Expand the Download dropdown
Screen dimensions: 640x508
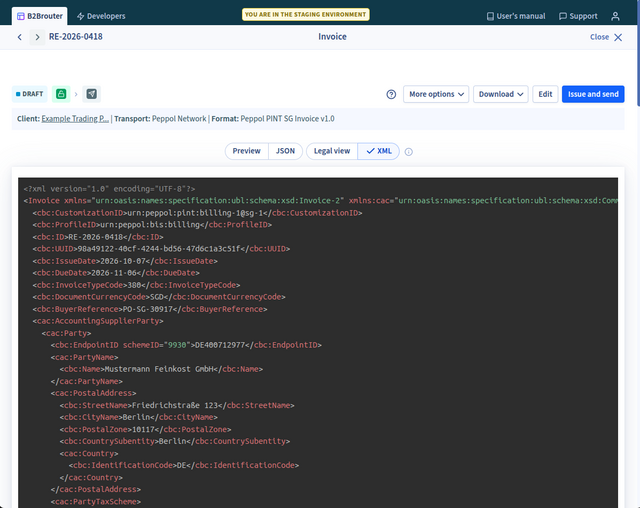(x=501, y=94)
